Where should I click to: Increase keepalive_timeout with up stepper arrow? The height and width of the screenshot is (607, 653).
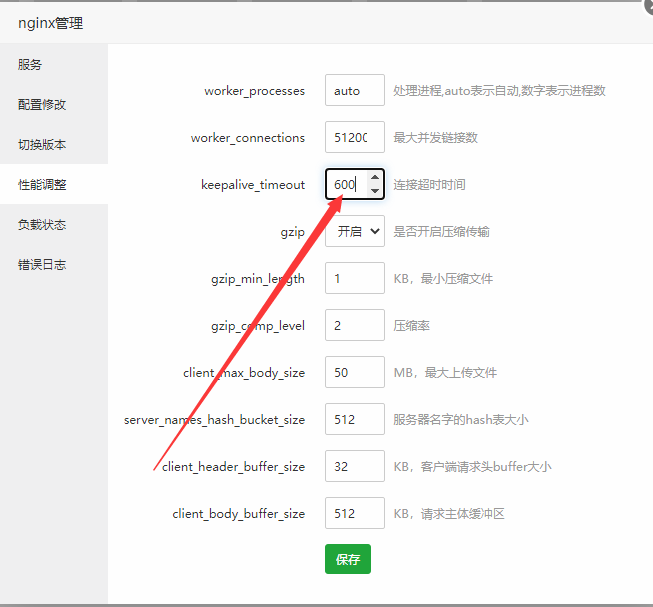coord(375,178)
